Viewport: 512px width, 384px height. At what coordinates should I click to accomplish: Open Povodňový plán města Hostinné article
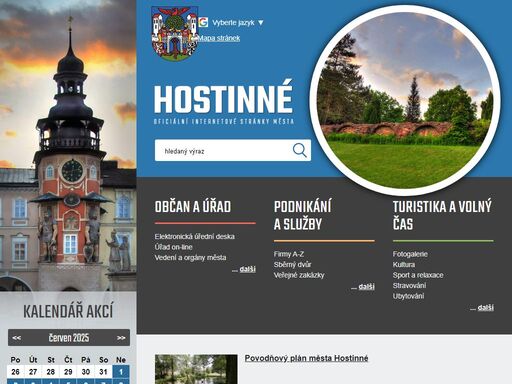pos(306,358)
